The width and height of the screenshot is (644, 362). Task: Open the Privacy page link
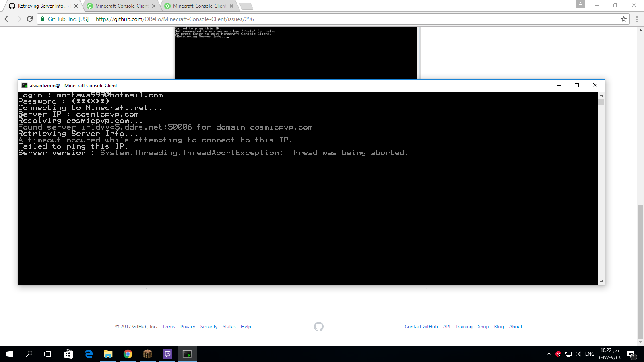click(x=188, y=327)
